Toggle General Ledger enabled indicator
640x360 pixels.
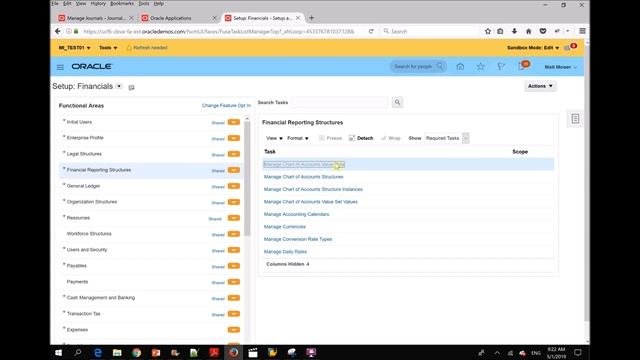coord(234,186)
